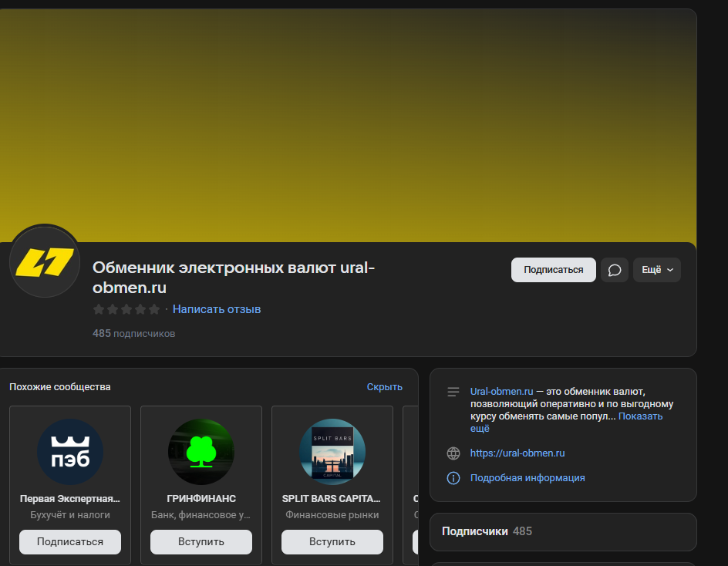Join the ГРИНФИНАНС community
The image size is (728, 566).
click(201, 542)
